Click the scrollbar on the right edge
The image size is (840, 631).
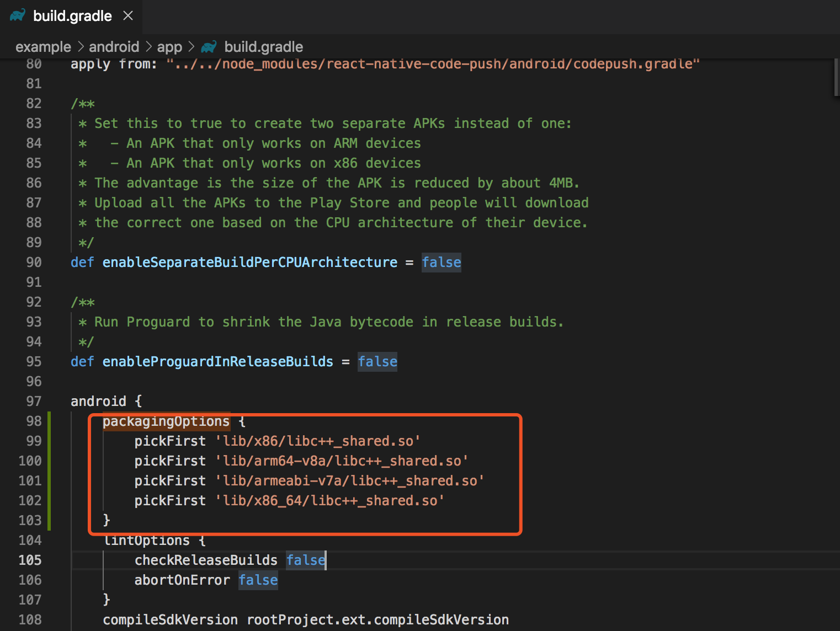836,77
